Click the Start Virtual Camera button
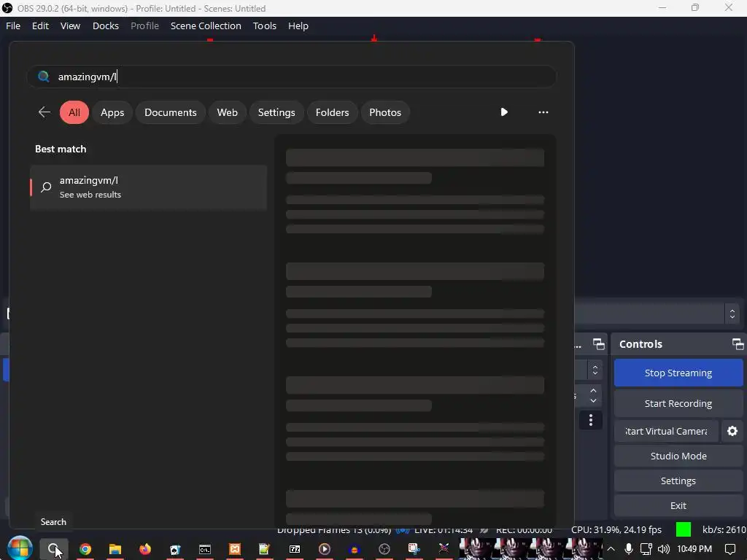Image resolution: width=747 pixels, height=560 pixels. pyautogui.click(x=666, y=431)
